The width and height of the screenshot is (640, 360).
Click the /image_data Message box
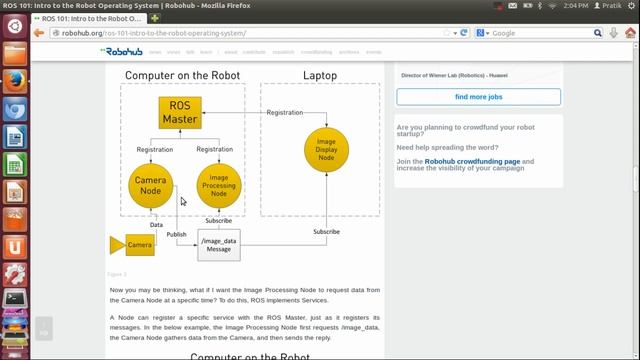(219, 245)
